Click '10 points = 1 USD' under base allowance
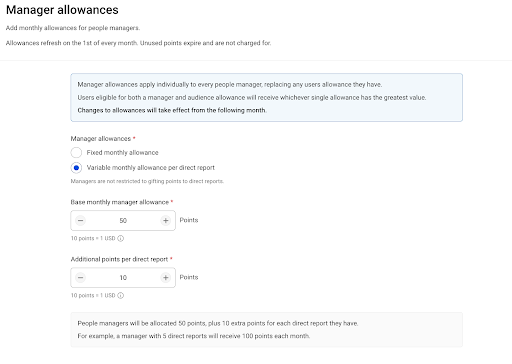 click(x=93, y=238)
